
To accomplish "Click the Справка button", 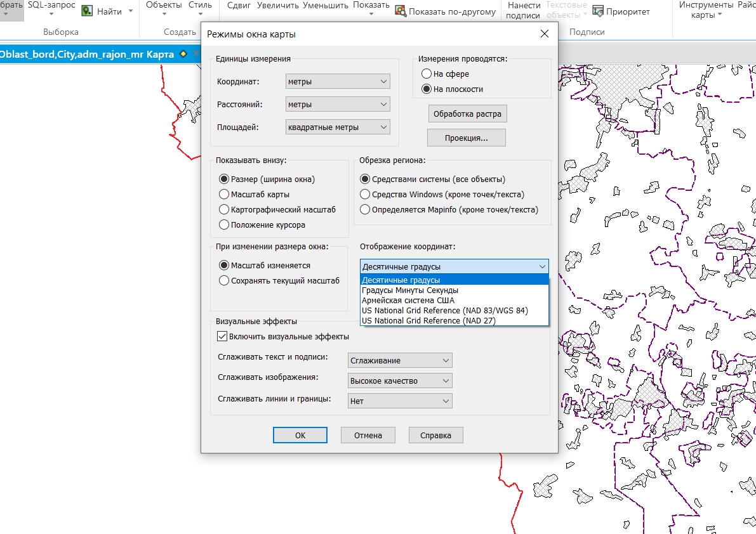I will pos(435,435).
